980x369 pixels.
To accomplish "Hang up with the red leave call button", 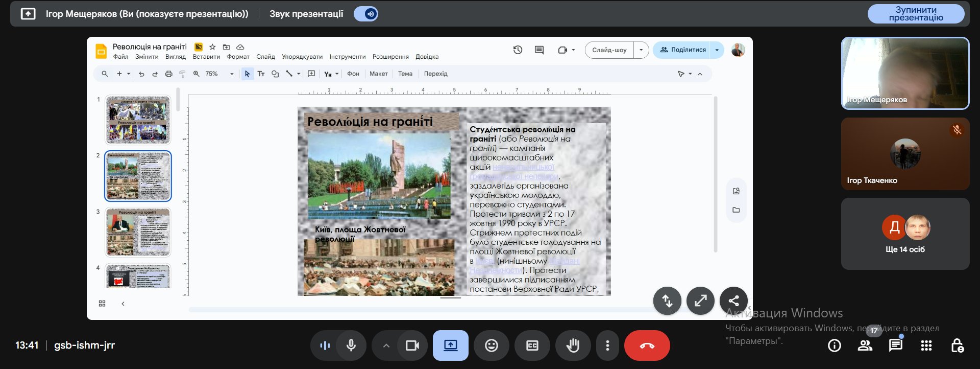I will click(647, 345).
